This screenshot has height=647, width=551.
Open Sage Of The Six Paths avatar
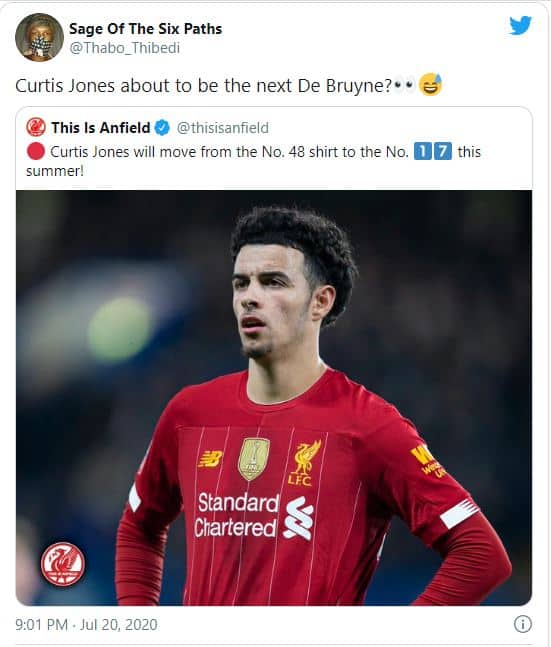[x=39, y=37]
